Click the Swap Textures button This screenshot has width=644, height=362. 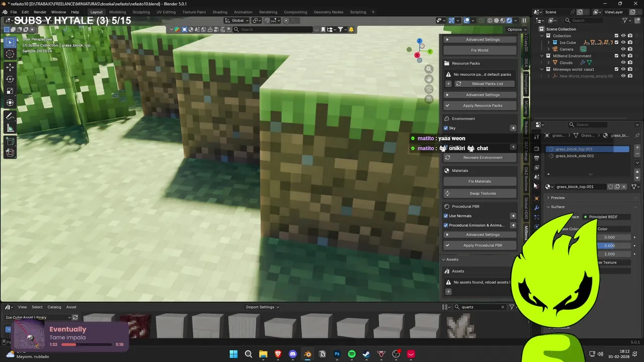tap(479, 194)
